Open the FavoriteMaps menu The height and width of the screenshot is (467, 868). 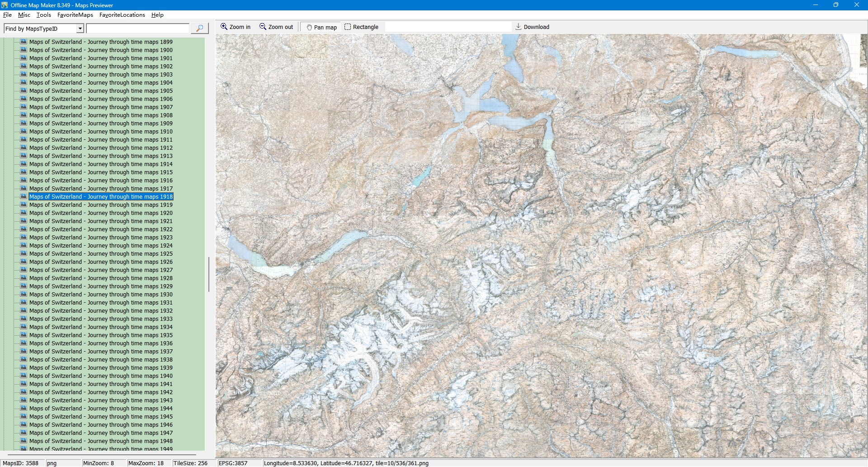tap(75, 15)
